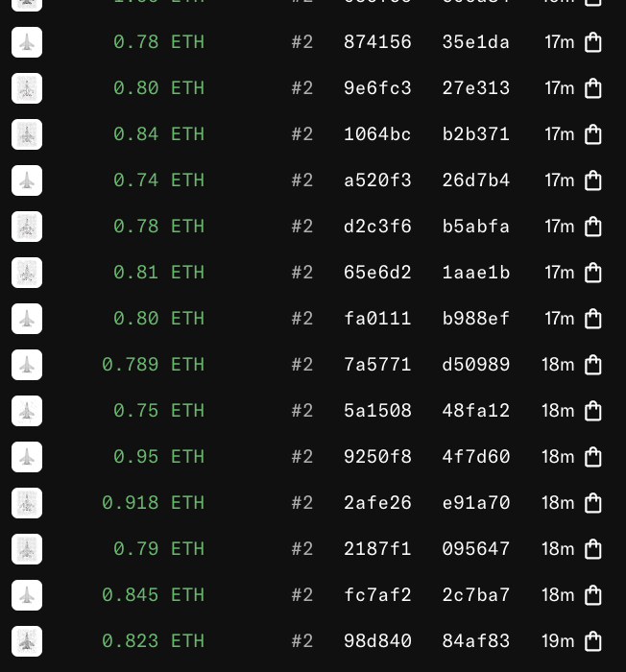The width and height of the screenshot is (626, 672).
Task: Open address 65e6d2
Action: [377, 273]
